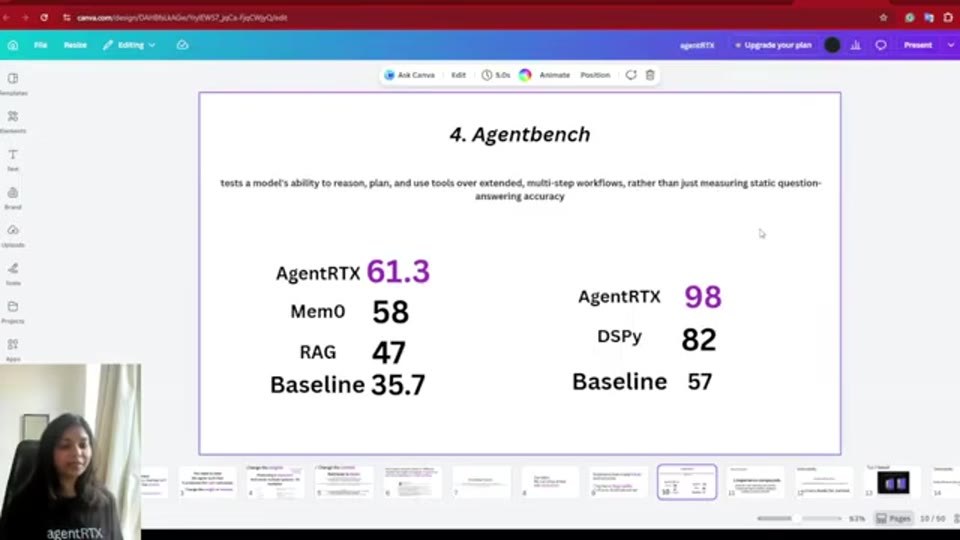Open the Templates sidebar panel
Image resolution: width=960 pixels, height=540 pixels.
13,84
